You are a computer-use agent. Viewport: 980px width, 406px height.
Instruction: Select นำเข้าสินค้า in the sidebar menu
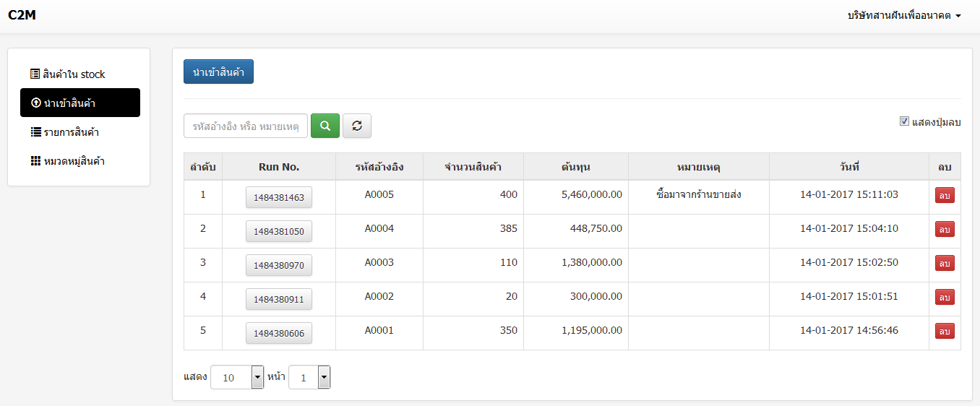[79, 103]
